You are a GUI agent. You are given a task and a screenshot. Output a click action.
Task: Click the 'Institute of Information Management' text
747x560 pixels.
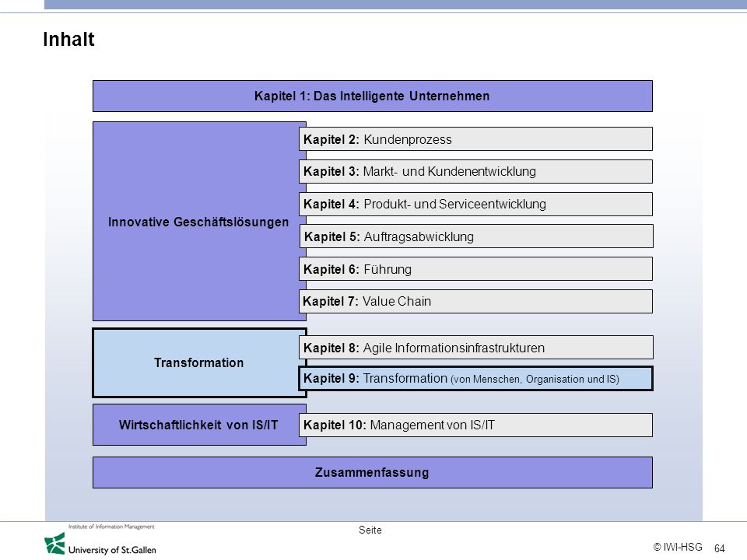(x=111, y=527)
